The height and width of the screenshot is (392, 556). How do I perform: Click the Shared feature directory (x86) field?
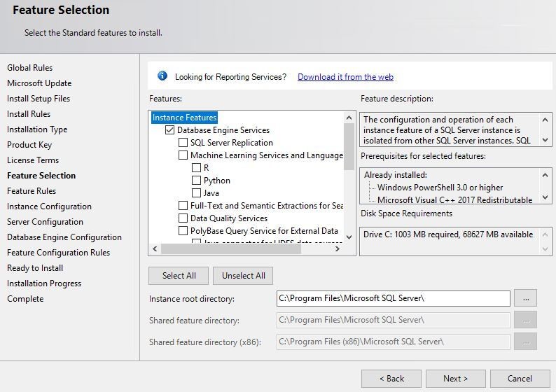(x=394, y=342)
